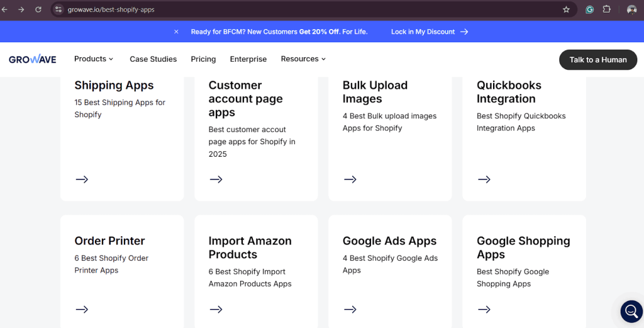The width and height of the screenshot is (644, 328).
Task: Expand the Resources dropdown menu
Action: tap(303, 59)
